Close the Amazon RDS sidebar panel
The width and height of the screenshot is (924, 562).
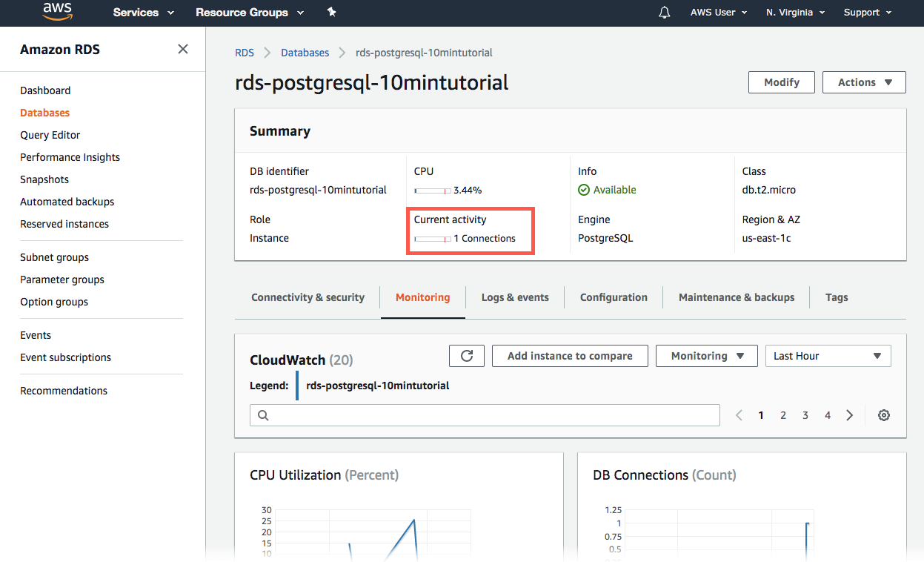coord(183,49)
